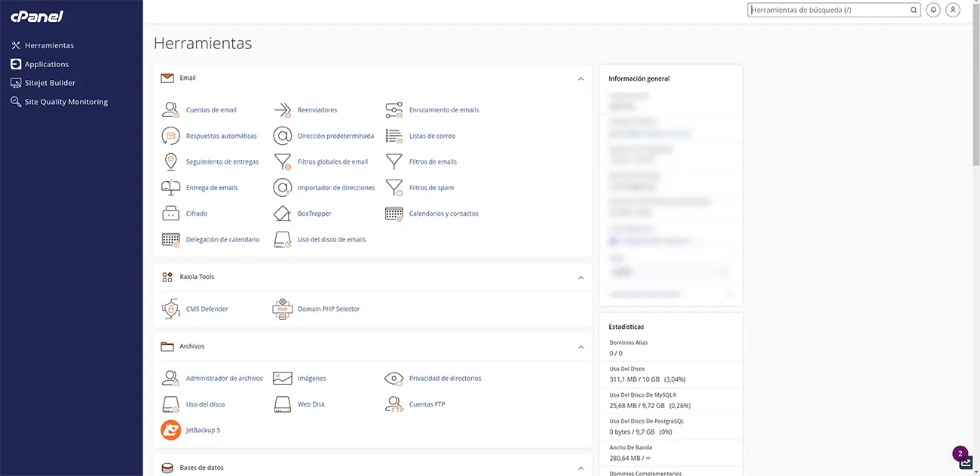The height and width of the screenshot is (476, 980).
Task: Click the BoxTrapper icon
Action: [x=282, y=213]
